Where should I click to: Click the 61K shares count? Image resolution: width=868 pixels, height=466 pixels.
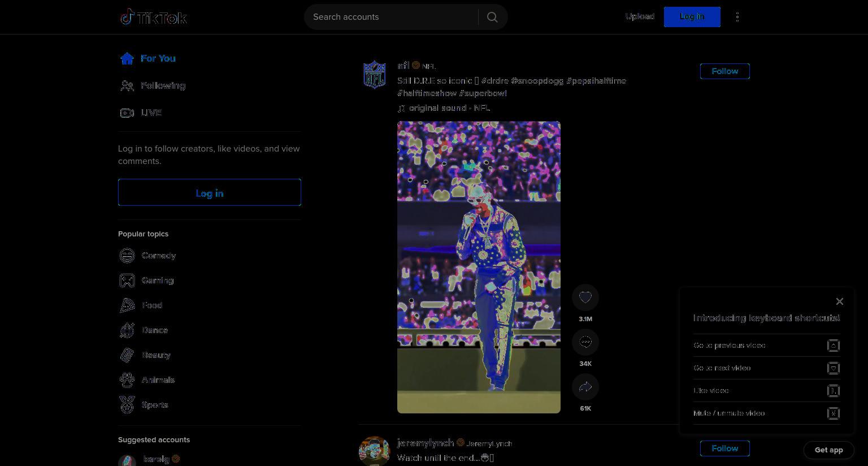tap(585, 408)
